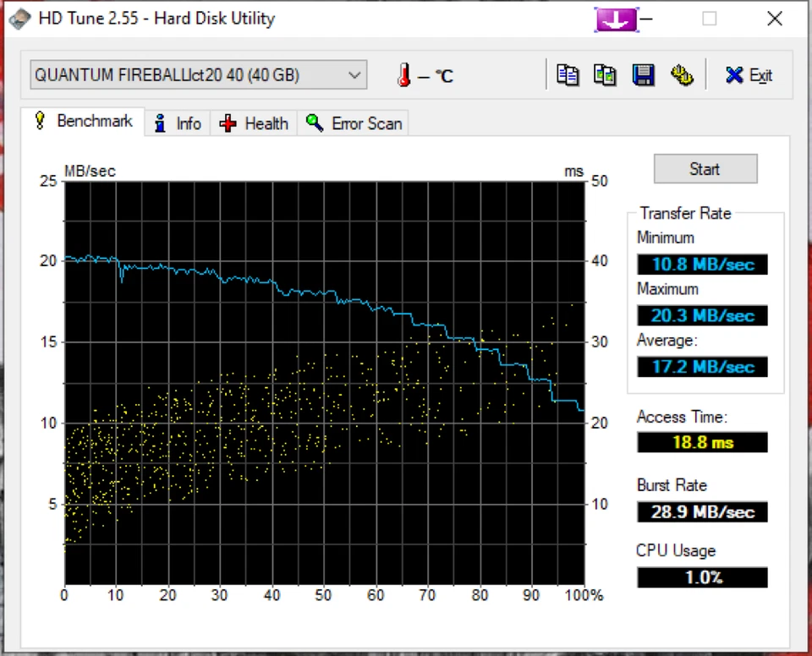Viewport: 812px width, 656px height.
Task: Click the lamp icon on the Benchmark tab
Action: click(x=39, y=121)
